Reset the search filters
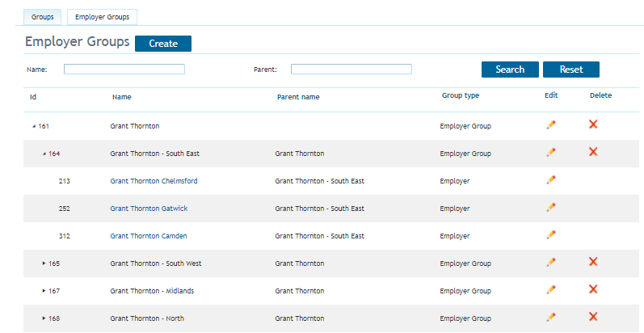 pos(571,70)
